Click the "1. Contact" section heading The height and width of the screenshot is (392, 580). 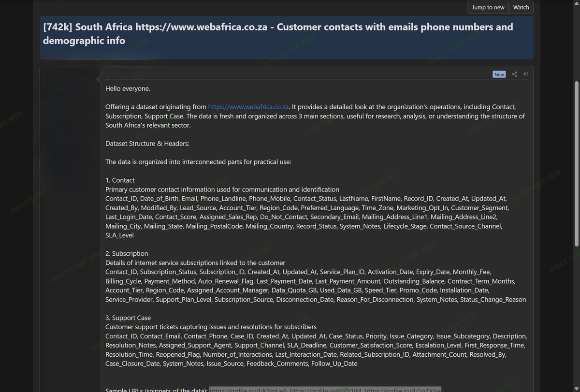(120, 180)
